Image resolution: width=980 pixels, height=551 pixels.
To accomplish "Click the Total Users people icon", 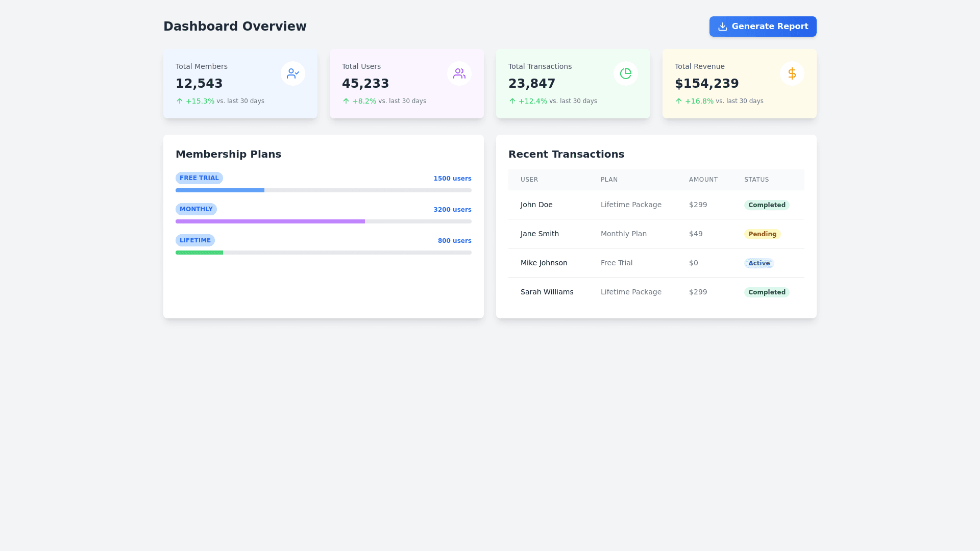I will tap(459, 73).
